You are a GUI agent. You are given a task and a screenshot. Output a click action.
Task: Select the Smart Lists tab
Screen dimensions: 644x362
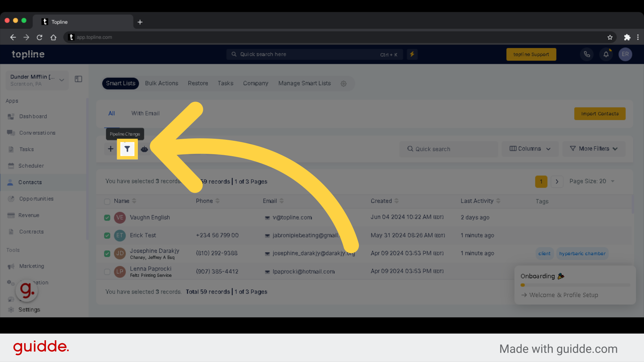click(x=120, y=83)
